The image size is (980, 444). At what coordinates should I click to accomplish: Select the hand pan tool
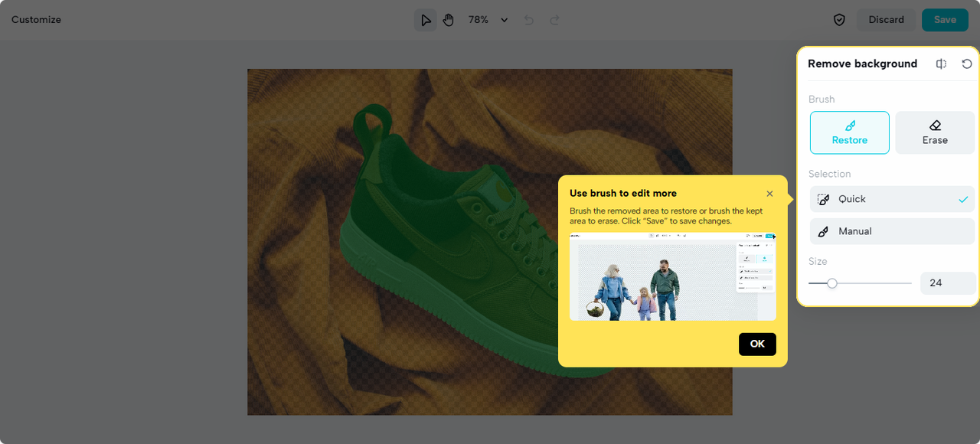[x=449, y=20]
